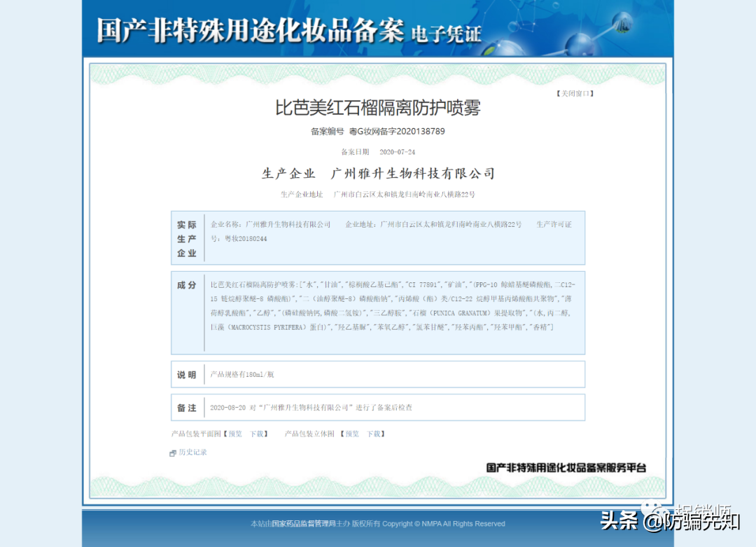Click the 成分 ingredients section label
The width and height of the screenshot is (756, 547).
pos(187,285)
